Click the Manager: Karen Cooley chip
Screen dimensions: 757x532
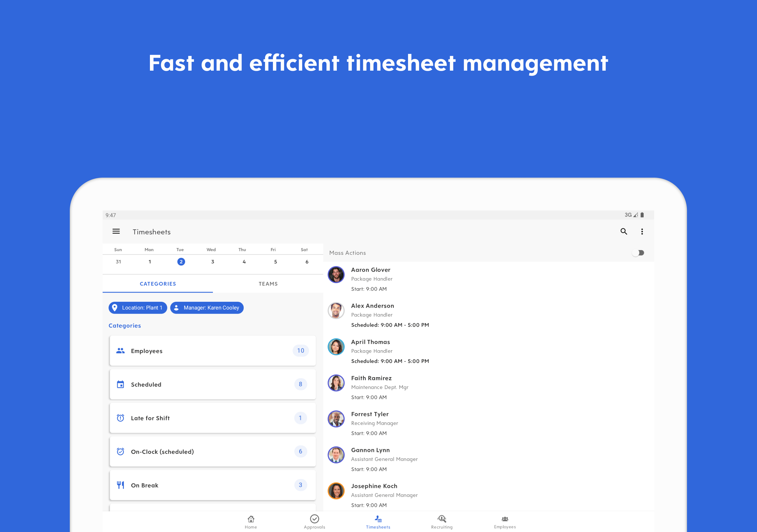point(207,308)
